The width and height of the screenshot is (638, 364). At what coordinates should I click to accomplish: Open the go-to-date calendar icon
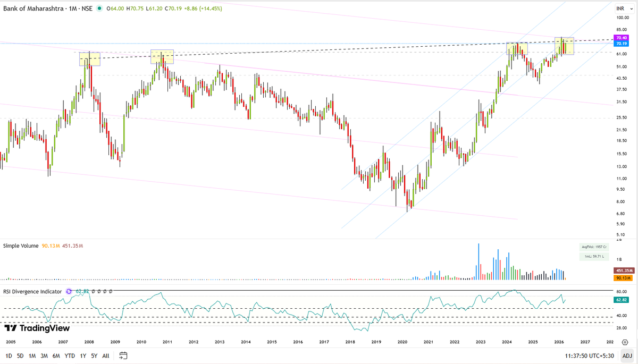[x=123, y=355]
